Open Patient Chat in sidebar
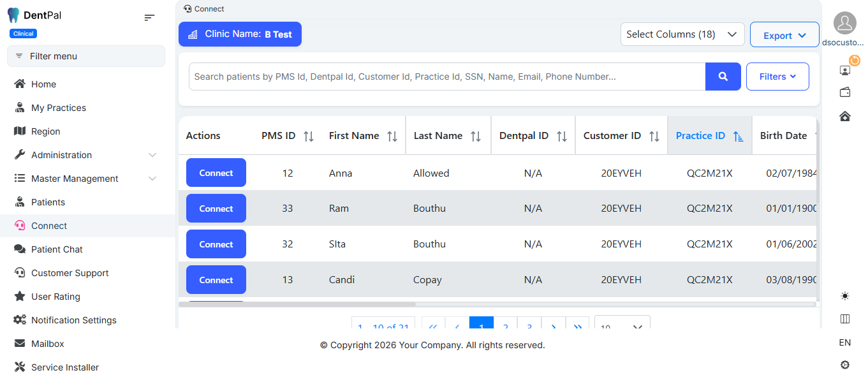This screenshot has width=868, height=382. [x=57, y=249]
